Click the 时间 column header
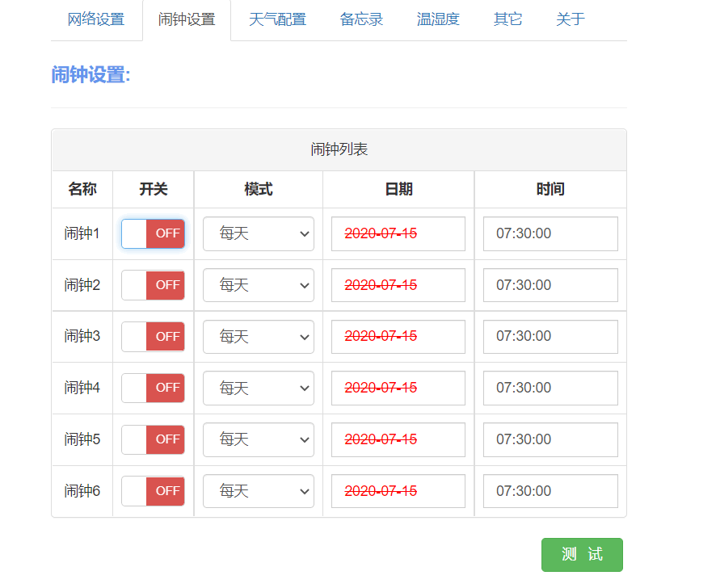This screenshot has height=588, width=716. (550, 189)
